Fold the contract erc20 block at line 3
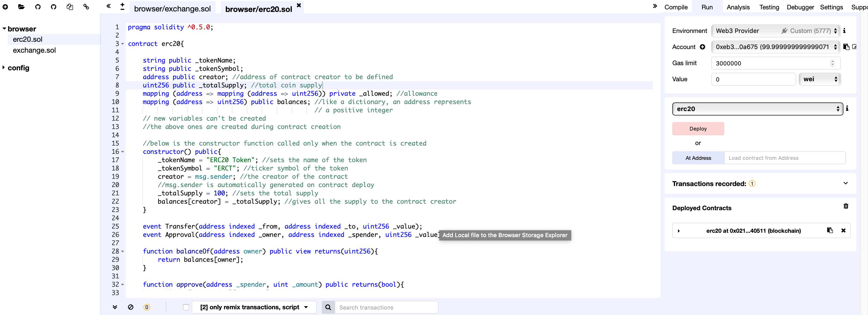 point(123,44)
